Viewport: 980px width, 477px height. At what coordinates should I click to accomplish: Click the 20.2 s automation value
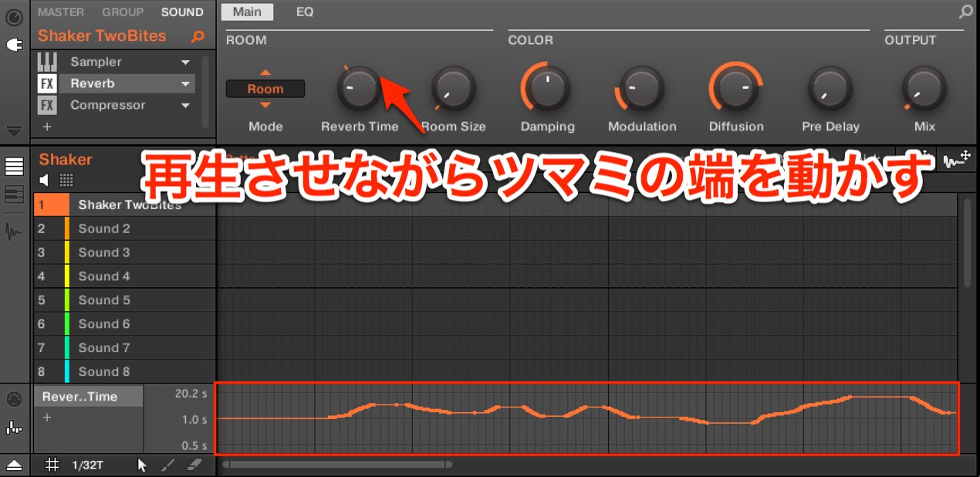(191, 394)
